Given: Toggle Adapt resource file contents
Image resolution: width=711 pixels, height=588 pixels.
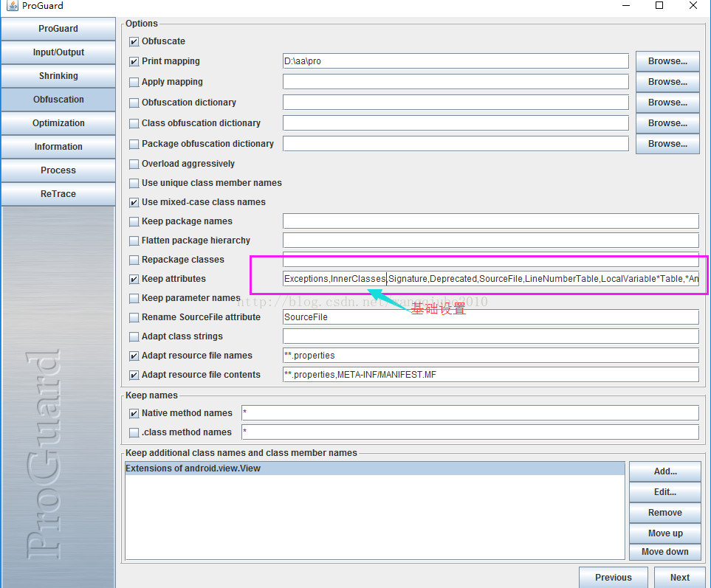Looking at the screenshot, I should pyautogui.click(x=134, y=375).
